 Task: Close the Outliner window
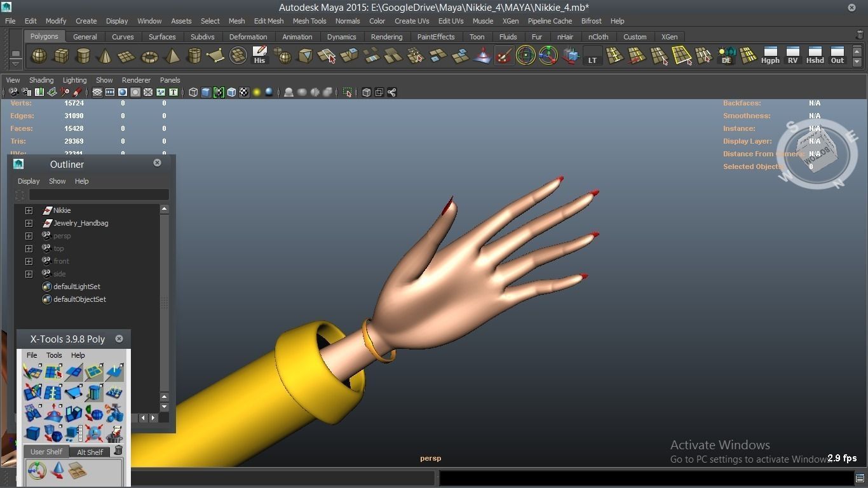[157, 163]
